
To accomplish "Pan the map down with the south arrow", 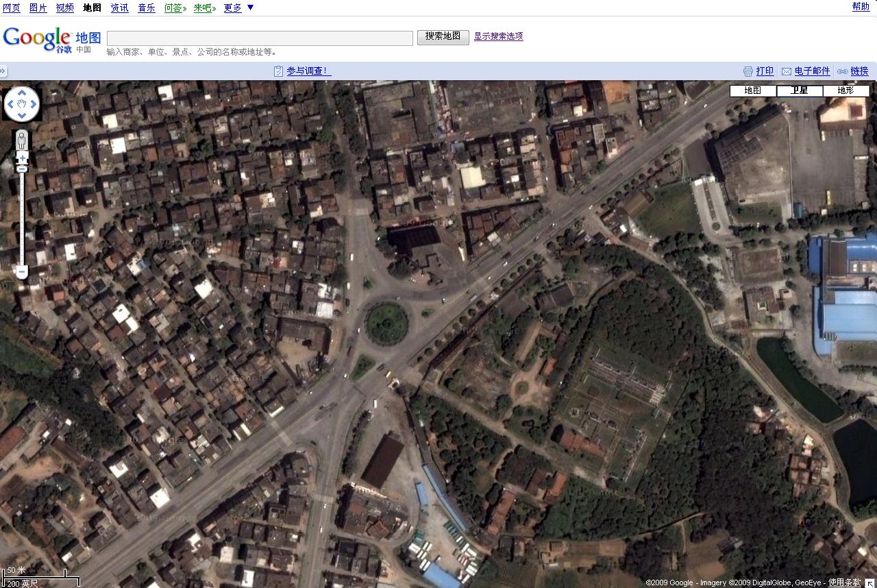I will pyautogui.click(x=22, y=116).
